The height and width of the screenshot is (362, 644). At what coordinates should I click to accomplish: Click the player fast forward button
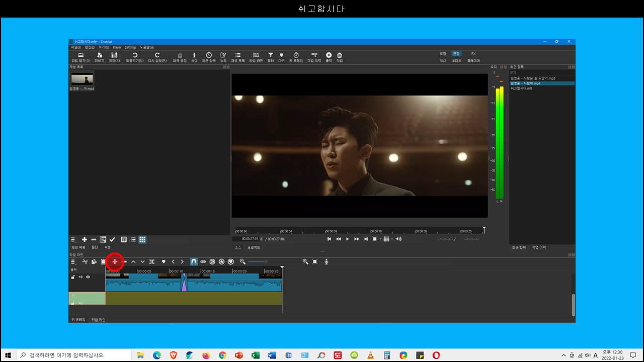[x=357, y=239]
